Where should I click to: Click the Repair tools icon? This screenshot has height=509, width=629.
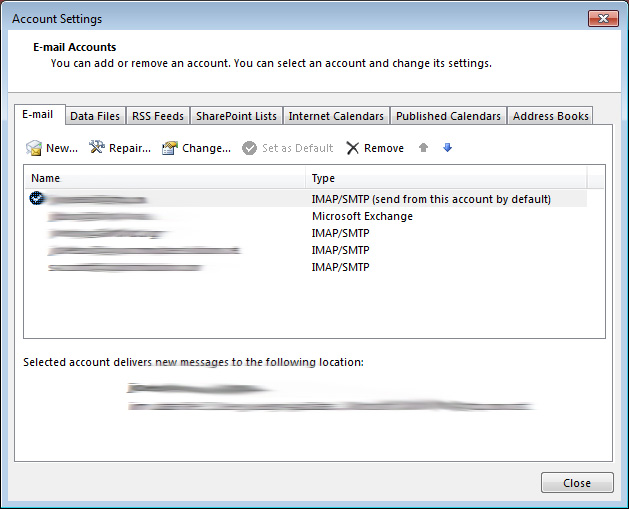click(97, 147)
